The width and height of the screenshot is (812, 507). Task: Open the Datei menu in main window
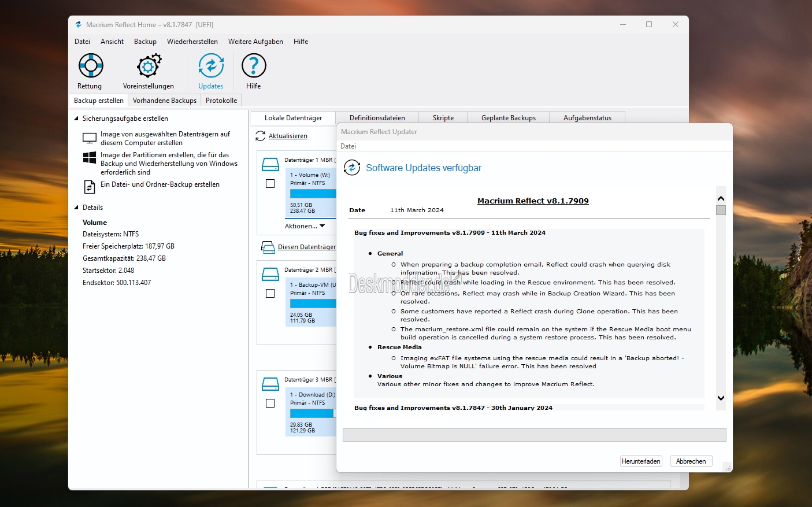coord(82,42)
